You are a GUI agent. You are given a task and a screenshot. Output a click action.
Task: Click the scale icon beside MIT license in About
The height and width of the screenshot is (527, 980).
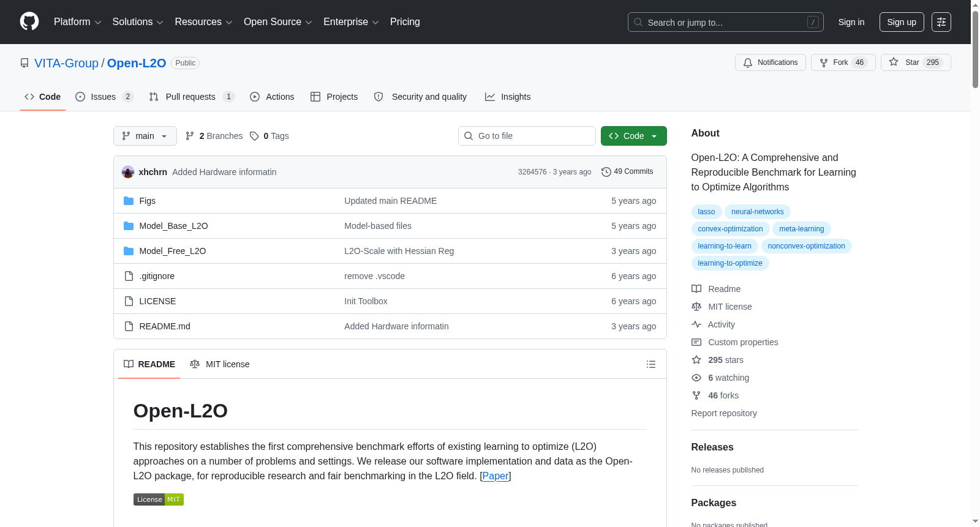[696, 307]
